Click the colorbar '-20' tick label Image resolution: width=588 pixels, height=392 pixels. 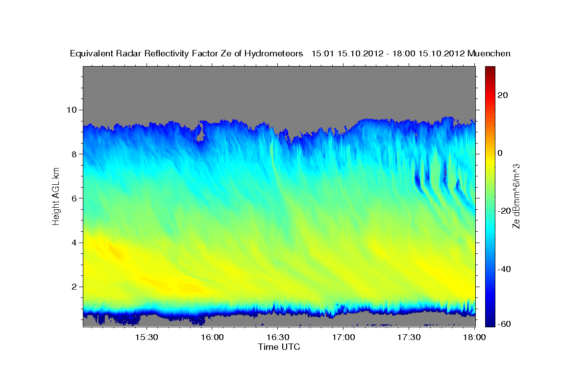(x=505, y=211)
